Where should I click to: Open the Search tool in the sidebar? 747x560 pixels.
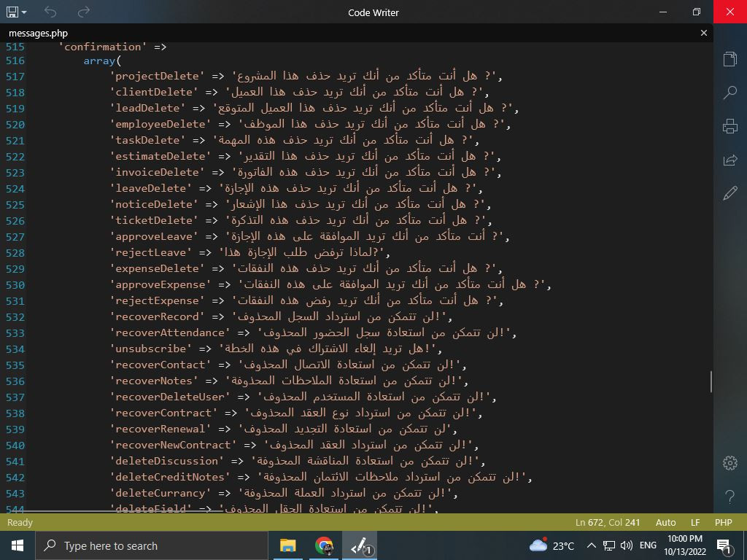729,93
